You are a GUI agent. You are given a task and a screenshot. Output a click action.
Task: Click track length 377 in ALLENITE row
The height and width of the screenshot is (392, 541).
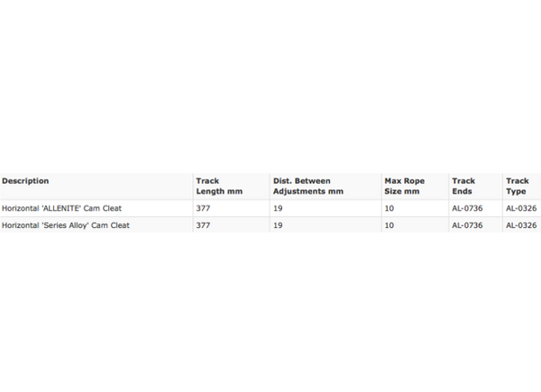203,208
